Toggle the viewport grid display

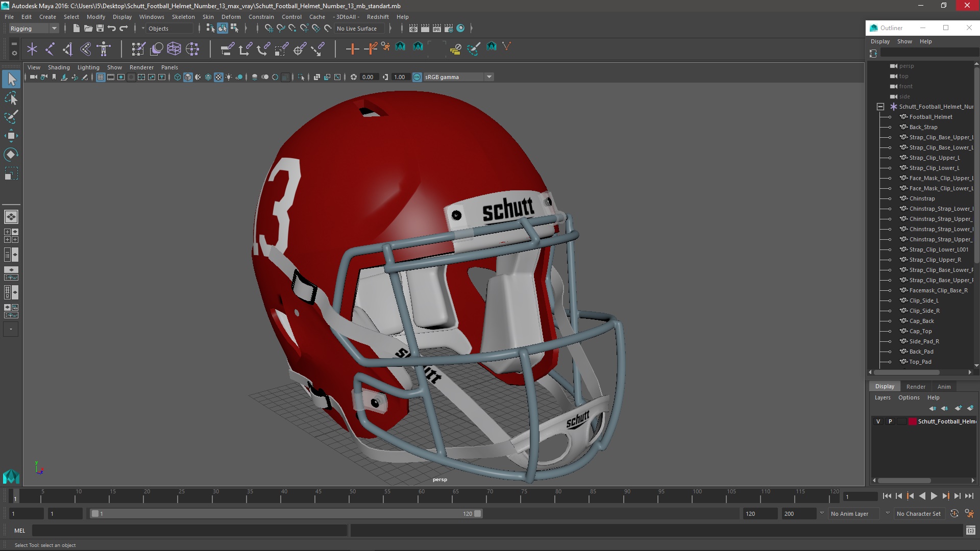[101, 77]
